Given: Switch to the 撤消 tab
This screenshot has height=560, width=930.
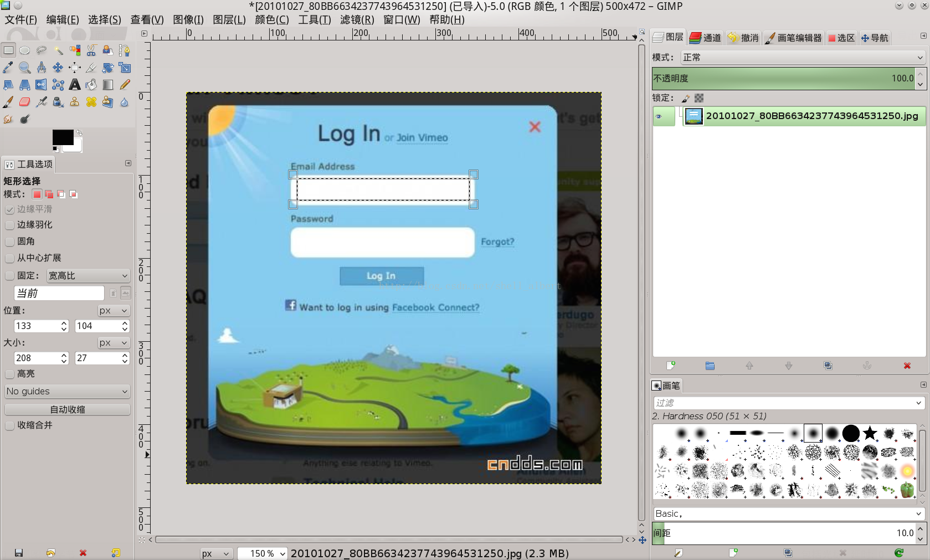Looking at the screenshot, I should pos(743,38).
